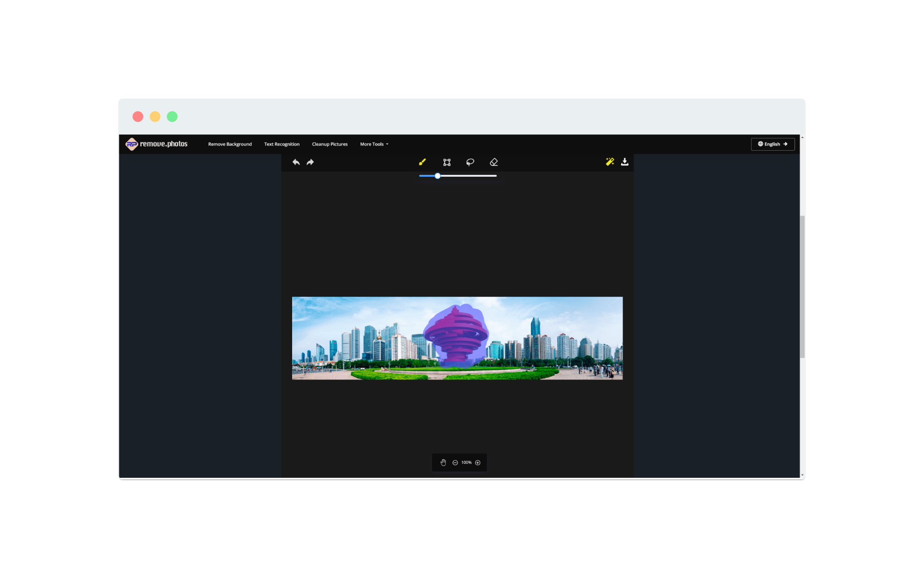924x578 pixels.
Task: Select the rectangle selection tool
Action: coord(447,162)
